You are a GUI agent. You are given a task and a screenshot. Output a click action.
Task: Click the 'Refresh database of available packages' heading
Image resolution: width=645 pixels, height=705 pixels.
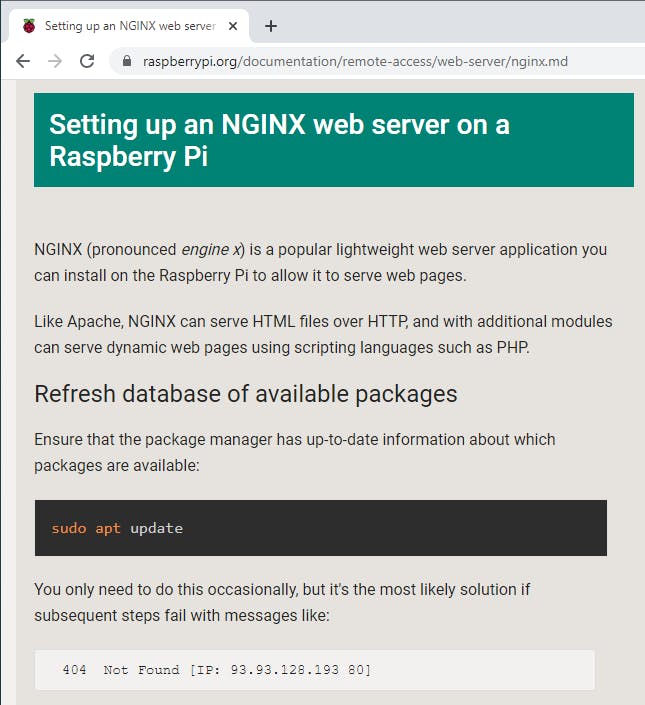246,394
